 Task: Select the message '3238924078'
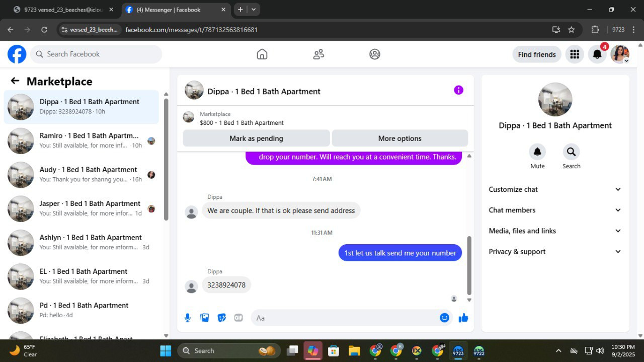click(226, 285)
